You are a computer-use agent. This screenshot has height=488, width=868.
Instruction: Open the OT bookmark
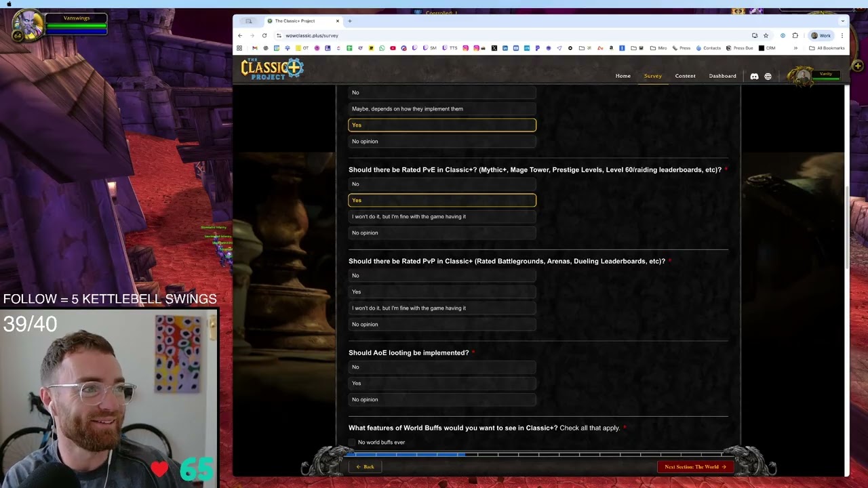click(302, 48)
